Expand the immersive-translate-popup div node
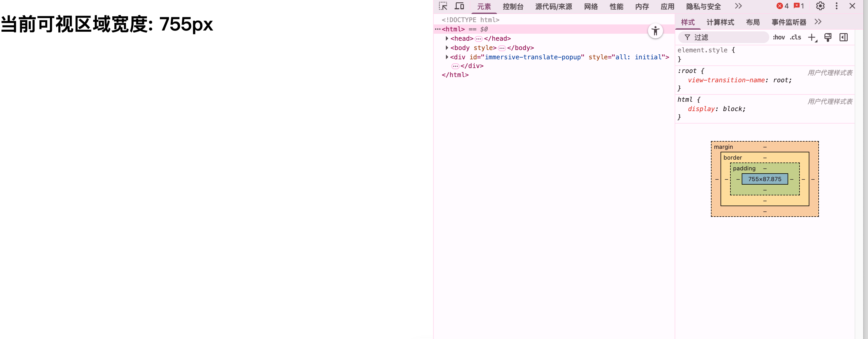The width and height of the screenshot is (868, 339). pos(447,57)
